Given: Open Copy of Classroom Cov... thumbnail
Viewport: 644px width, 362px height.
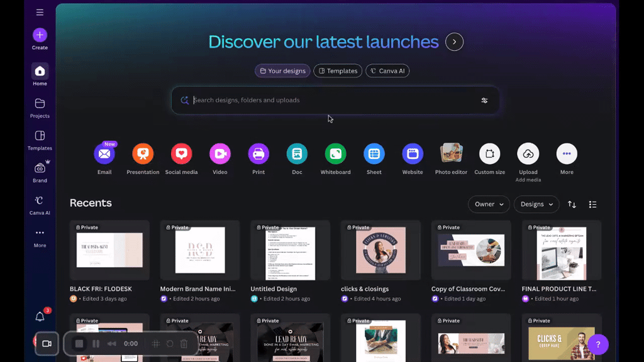Looking at the screenshot, I should pyautogui.click(x=471, y=250).
